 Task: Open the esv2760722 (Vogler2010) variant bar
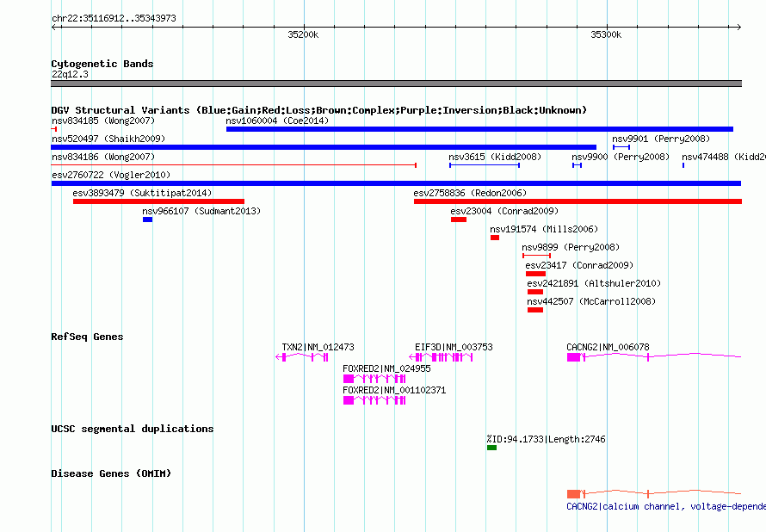396,183
